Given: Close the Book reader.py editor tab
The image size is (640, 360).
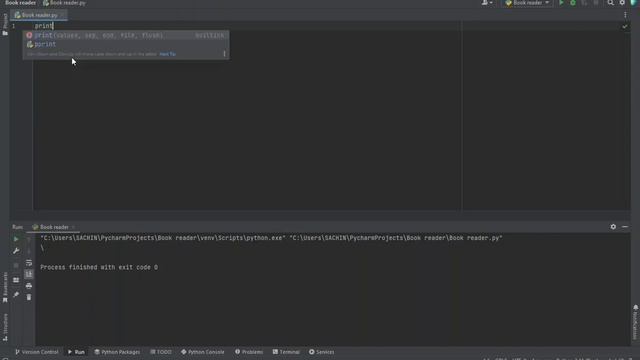Looking at the screenshot, I should pos(62,15).
